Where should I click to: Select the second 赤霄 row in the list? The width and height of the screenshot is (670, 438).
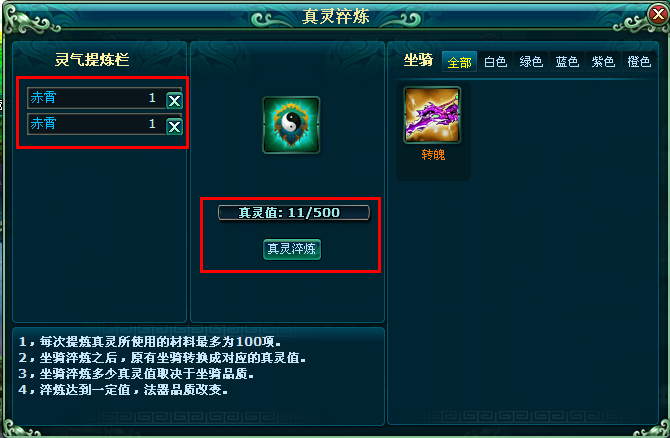(x=97, y=124)
